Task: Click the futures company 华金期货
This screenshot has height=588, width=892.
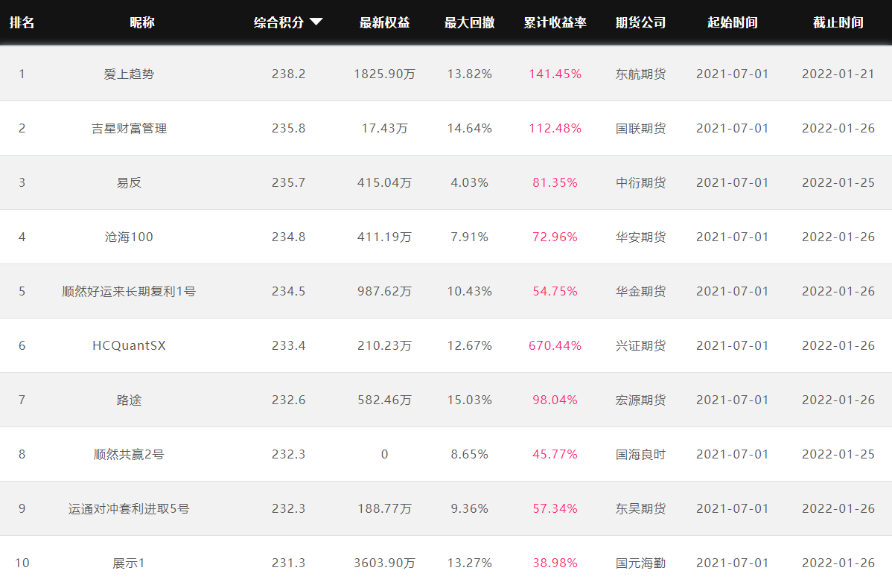Action: 640,291
